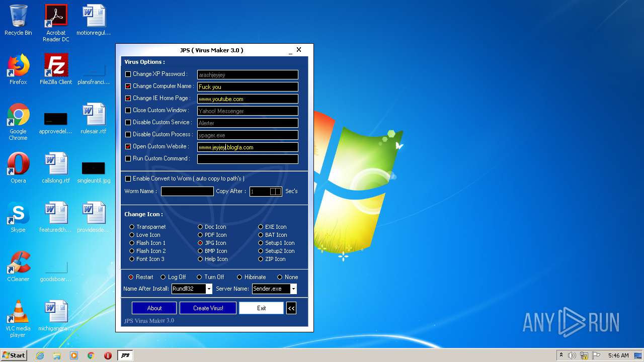
Task: Select the rulesair.rtf desktop file
Action: 94,119
